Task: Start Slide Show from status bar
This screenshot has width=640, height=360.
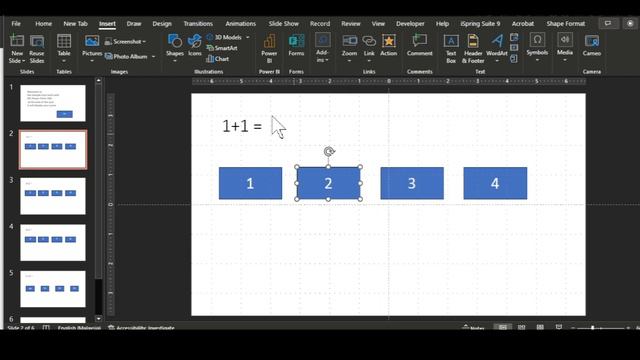Action: 559,327
